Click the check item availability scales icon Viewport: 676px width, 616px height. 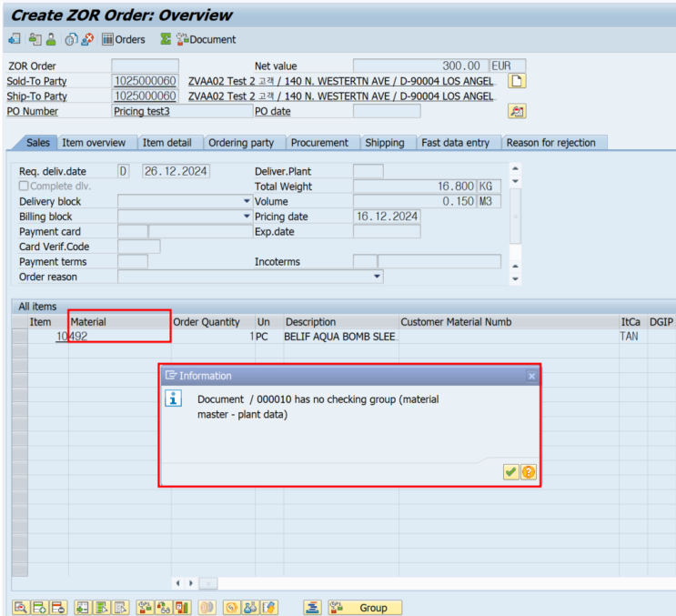[x=145, y=608]
